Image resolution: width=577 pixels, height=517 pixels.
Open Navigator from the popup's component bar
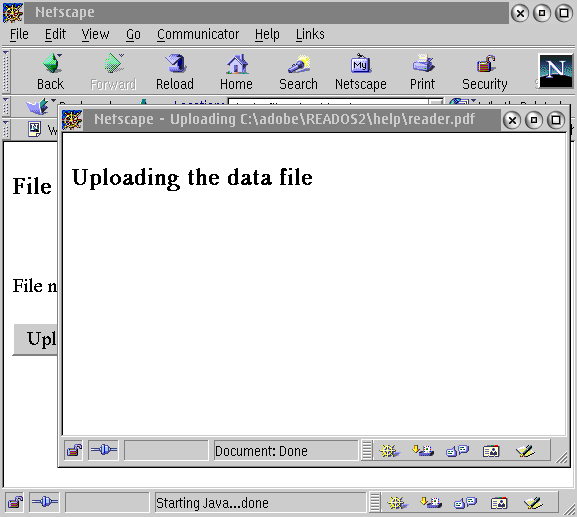[x=389, y=450]
